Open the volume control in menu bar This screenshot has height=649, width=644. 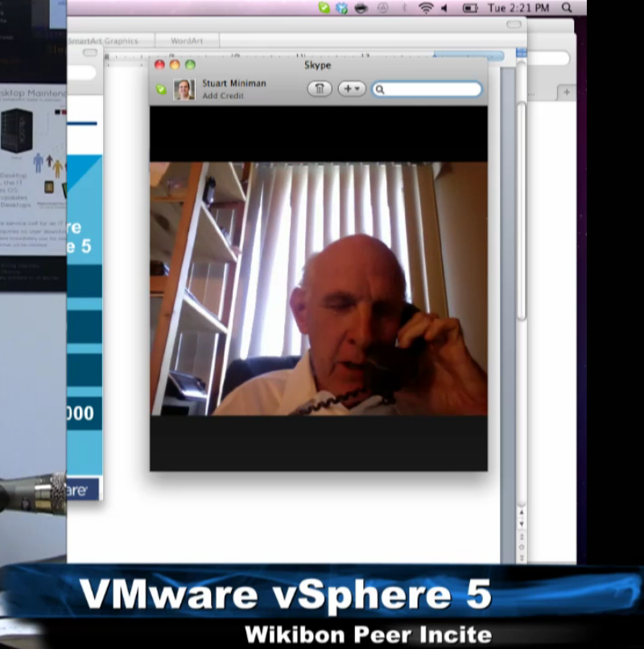coord(444,8)
